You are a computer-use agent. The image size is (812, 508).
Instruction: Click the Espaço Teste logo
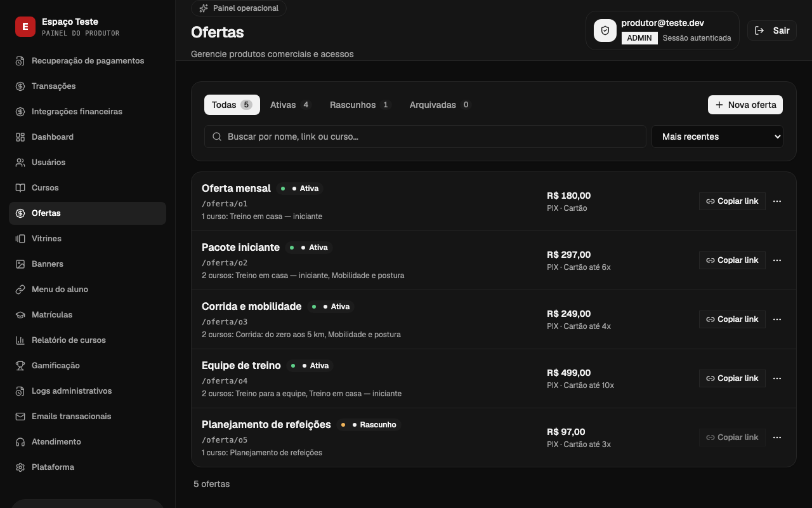click(x=25, y=27)
